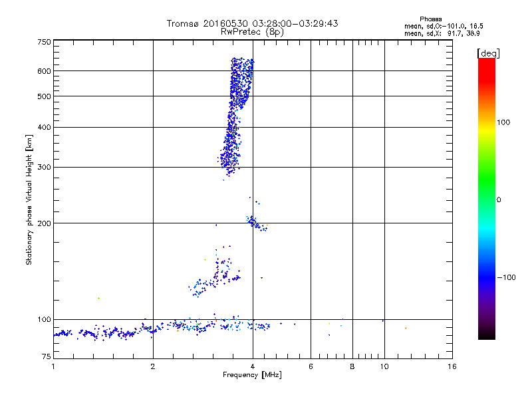
Task: Click the orange point near 11.5 MHz
Action: 406,328
